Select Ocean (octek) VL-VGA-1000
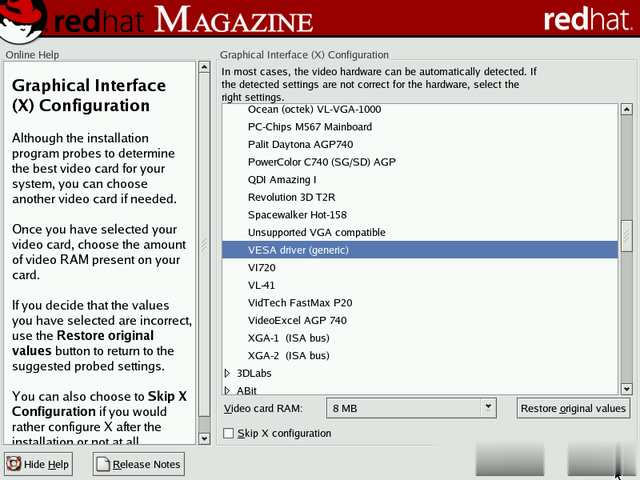The width and height of the screenshot is (640, 480). (x=420, y=109)
